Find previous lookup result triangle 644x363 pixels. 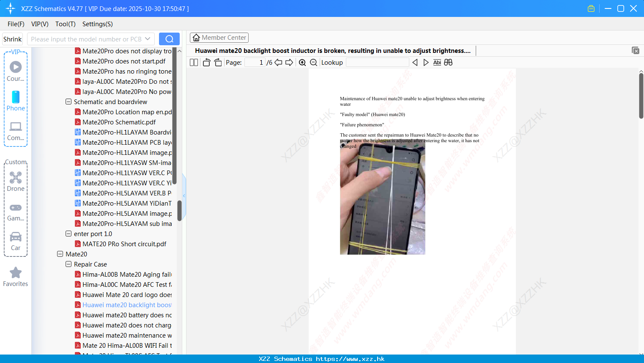(x=415, y=62)
